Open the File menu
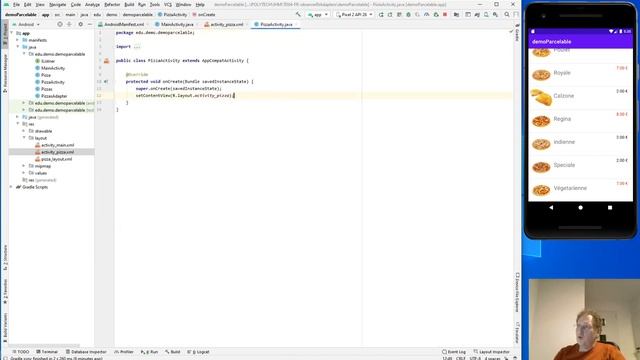 click(16, 4)
